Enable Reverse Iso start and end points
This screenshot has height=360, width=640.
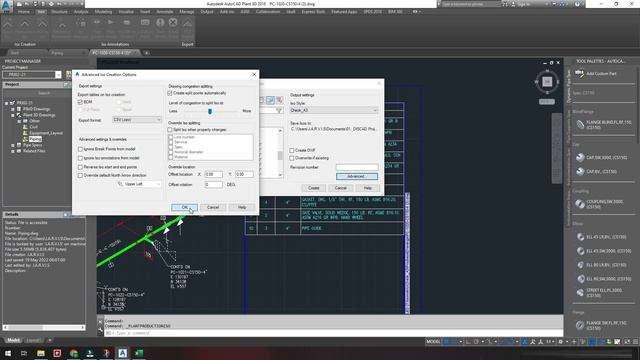click(80, 167)
